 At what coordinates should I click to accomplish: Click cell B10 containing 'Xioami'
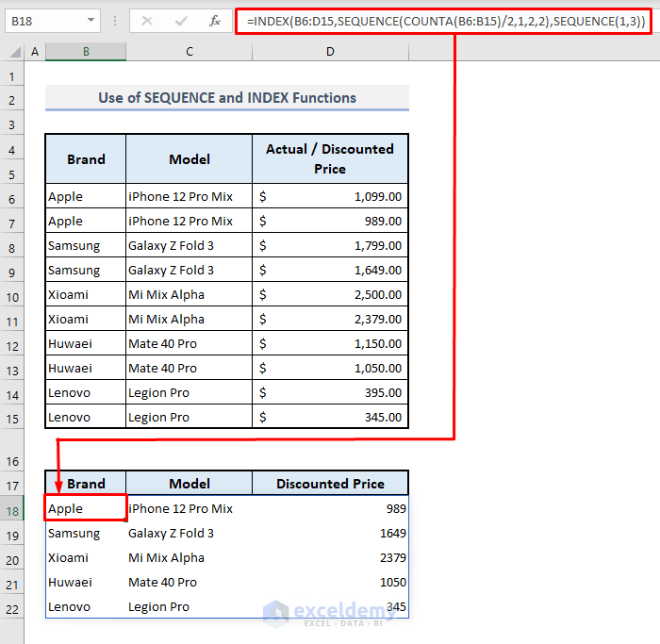[x=86, y=294]
